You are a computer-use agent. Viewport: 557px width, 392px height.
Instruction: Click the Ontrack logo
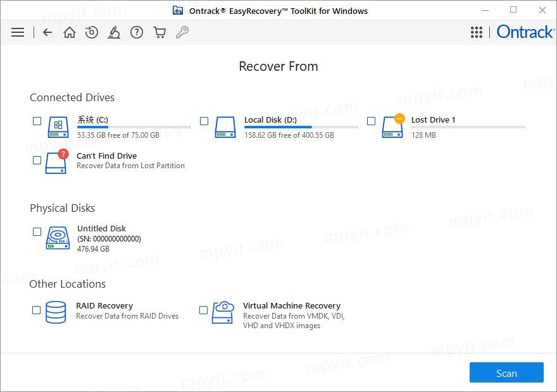[525, 32]
